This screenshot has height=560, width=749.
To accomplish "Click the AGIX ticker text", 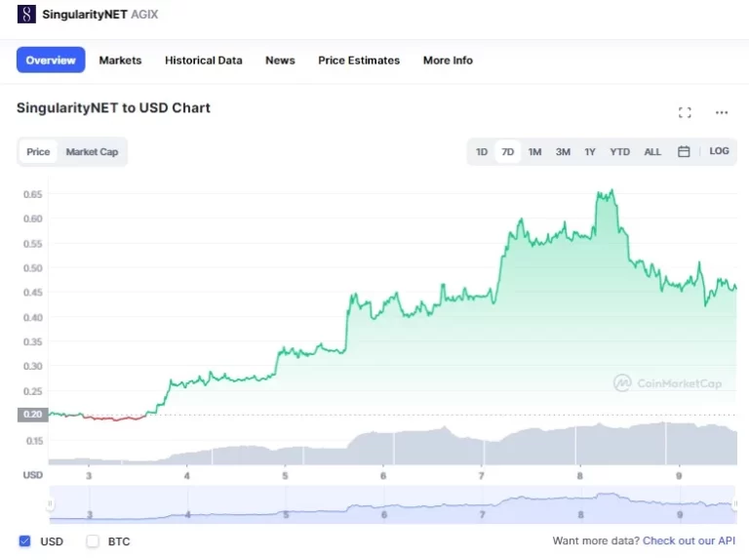I will (144, 15).
